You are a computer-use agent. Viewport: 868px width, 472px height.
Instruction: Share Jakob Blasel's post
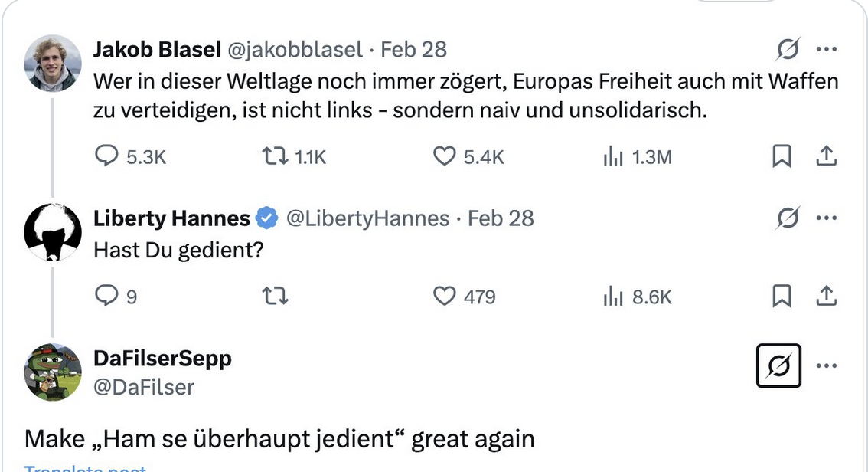coord(825,157)
